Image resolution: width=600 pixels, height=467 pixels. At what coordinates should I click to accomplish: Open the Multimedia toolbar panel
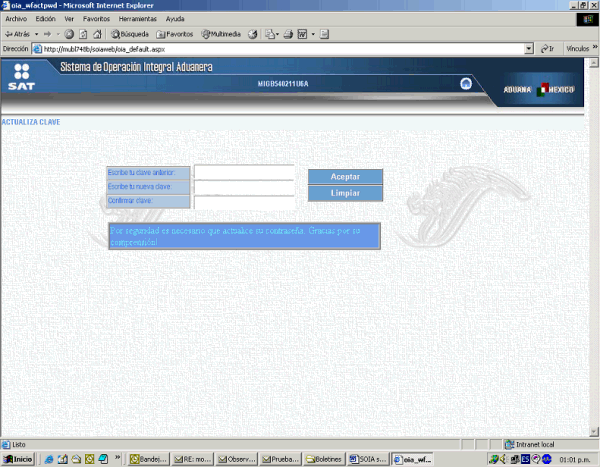tap(221, 34)
